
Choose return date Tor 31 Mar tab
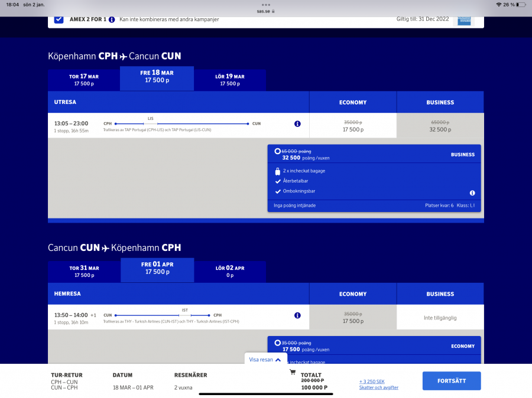click(x=84, y=271)
